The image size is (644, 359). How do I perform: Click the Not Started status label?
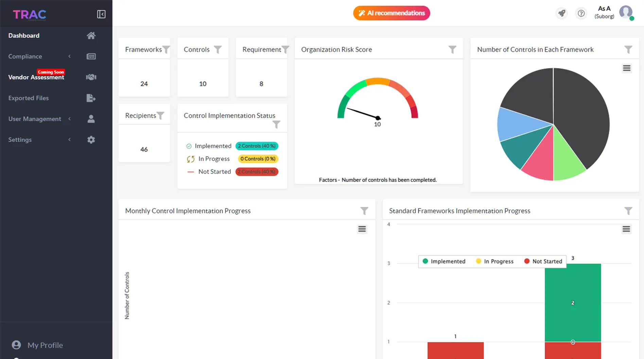(x=214, y=172)
